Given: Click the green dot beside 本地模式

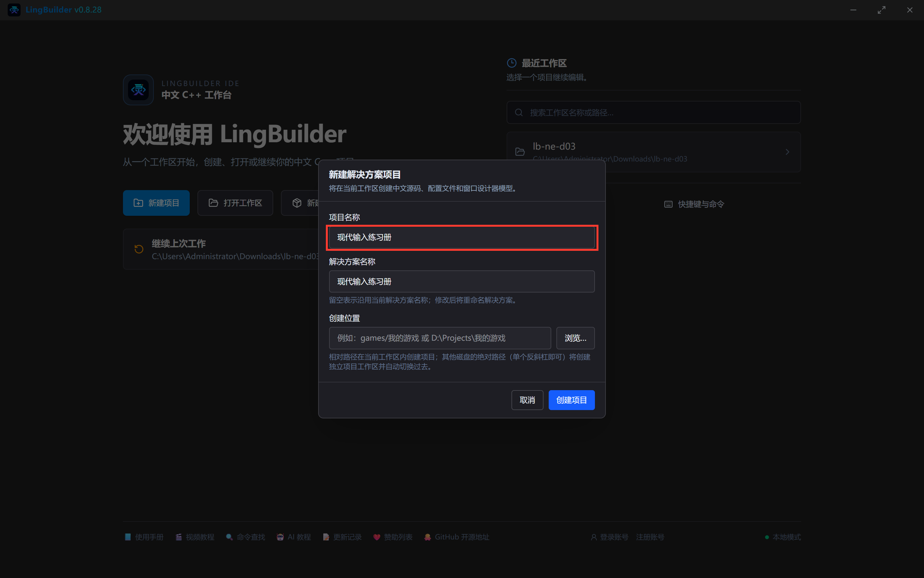Looking at the screenshot, I should pyautogui.click(x=767, y=537).
